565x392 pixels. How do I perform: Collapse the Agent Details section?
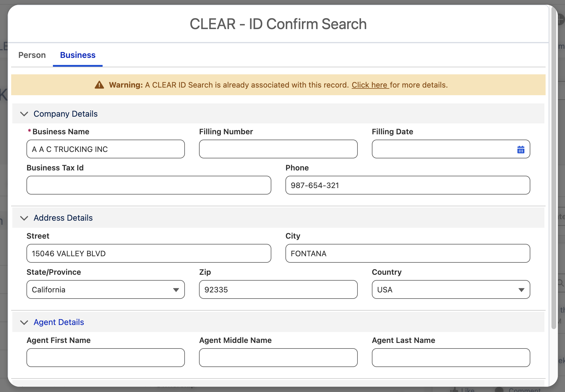24,322
